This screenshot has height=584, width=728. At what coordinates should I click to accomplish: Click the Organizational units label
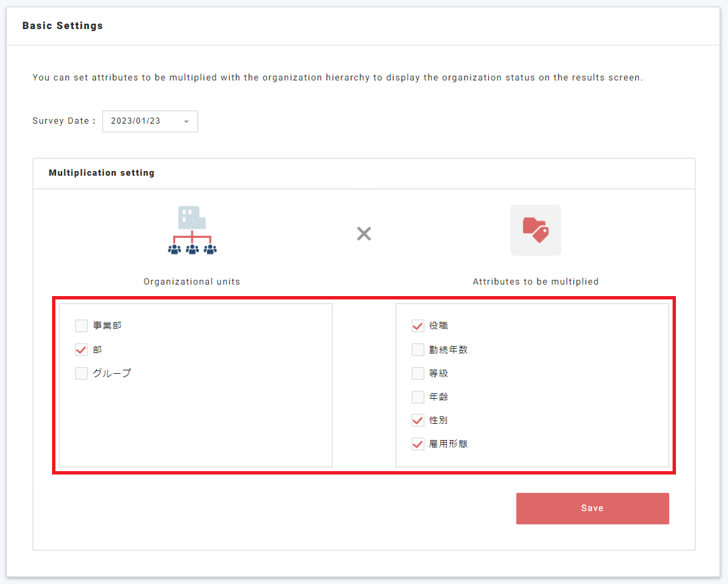point(191,281)
